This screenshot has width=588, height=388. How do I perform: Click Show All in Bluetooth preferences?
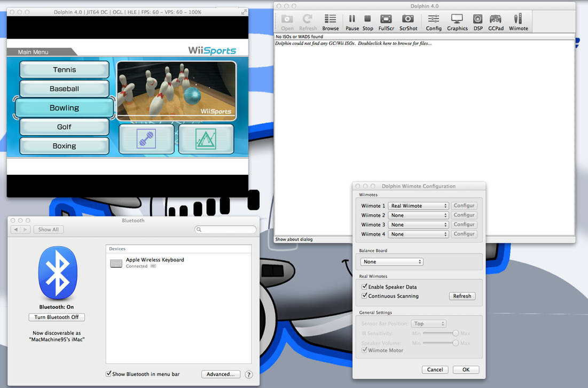[49, 230]
